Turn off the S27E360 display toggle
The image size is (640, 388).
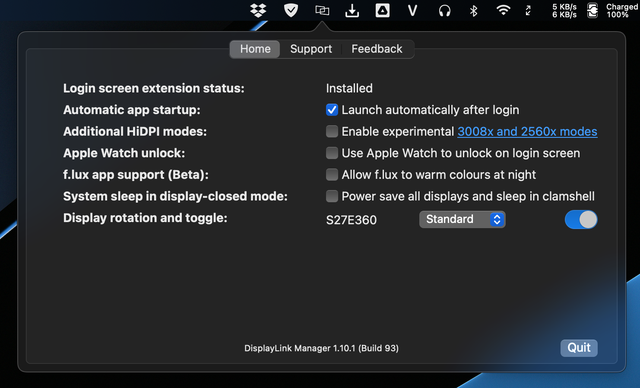click(581, 219)
